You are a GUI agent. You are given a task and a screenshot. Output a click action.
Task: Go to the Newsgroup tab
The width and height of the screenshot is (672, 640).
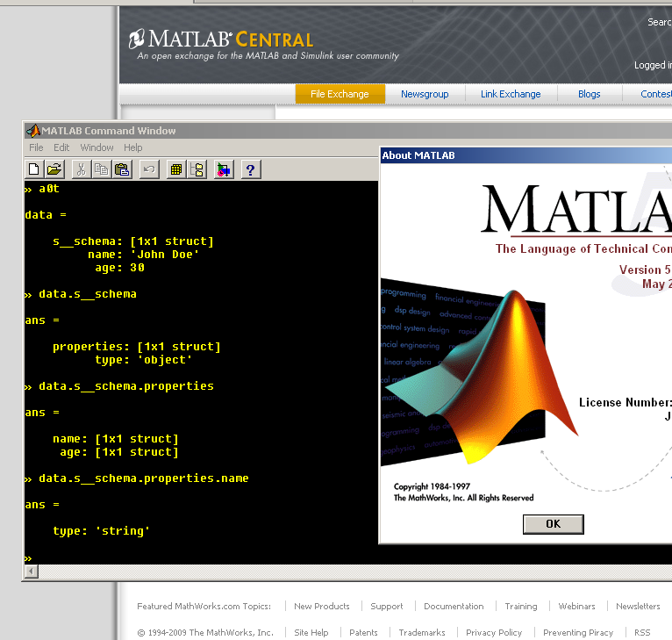425,94
